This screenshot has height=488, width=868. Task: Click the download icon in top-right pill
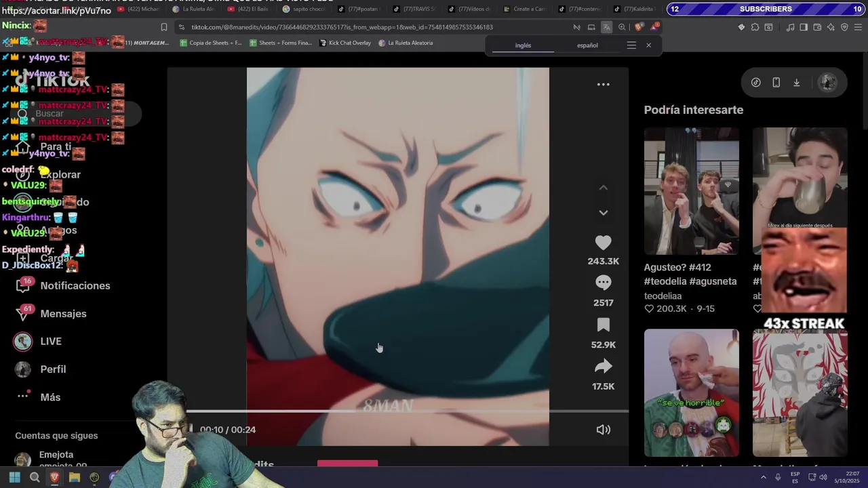(x=797, y=83)
